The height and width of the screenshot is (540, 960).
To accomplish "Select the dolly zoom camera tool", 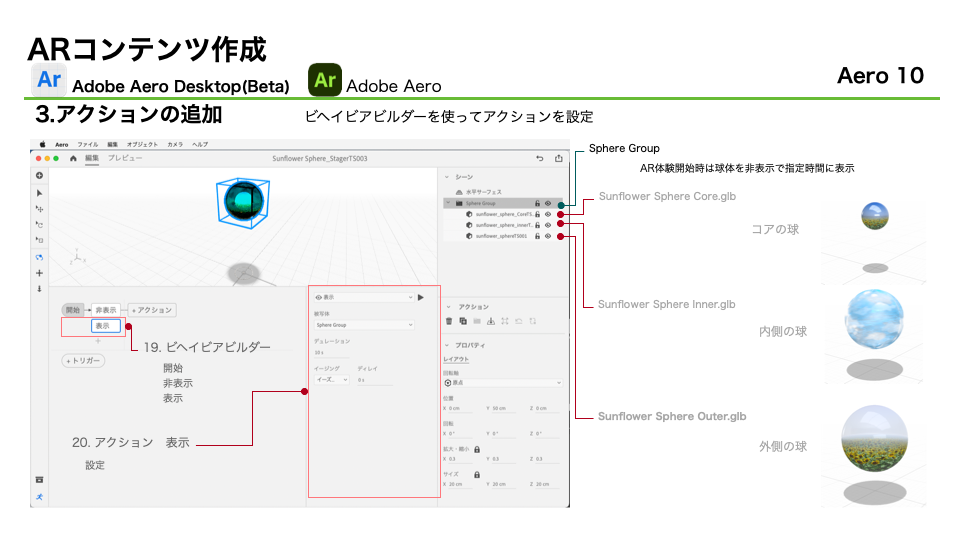I will 39,288.
